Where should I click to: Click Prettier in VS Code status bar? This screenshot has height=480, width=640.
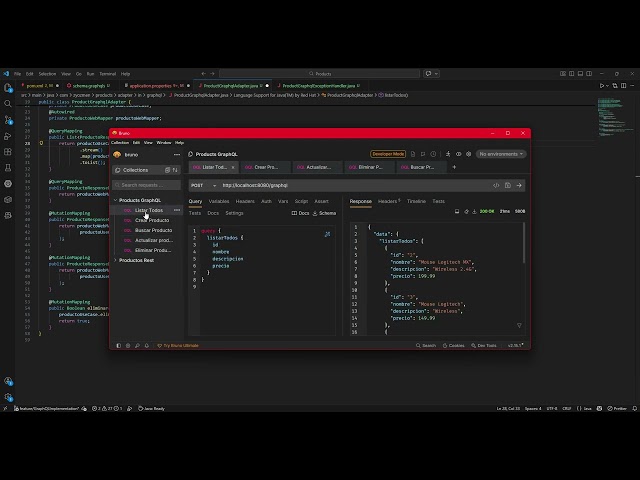[x=617, y=408]
